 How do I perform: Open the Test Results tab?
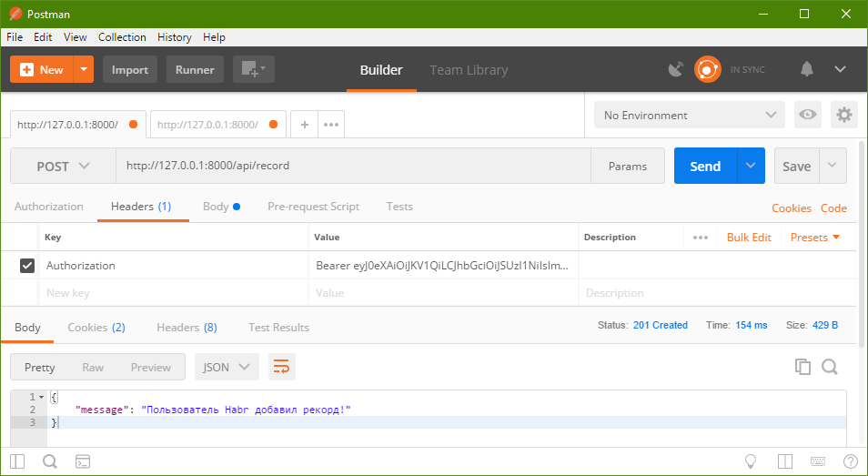coord(278,327)
